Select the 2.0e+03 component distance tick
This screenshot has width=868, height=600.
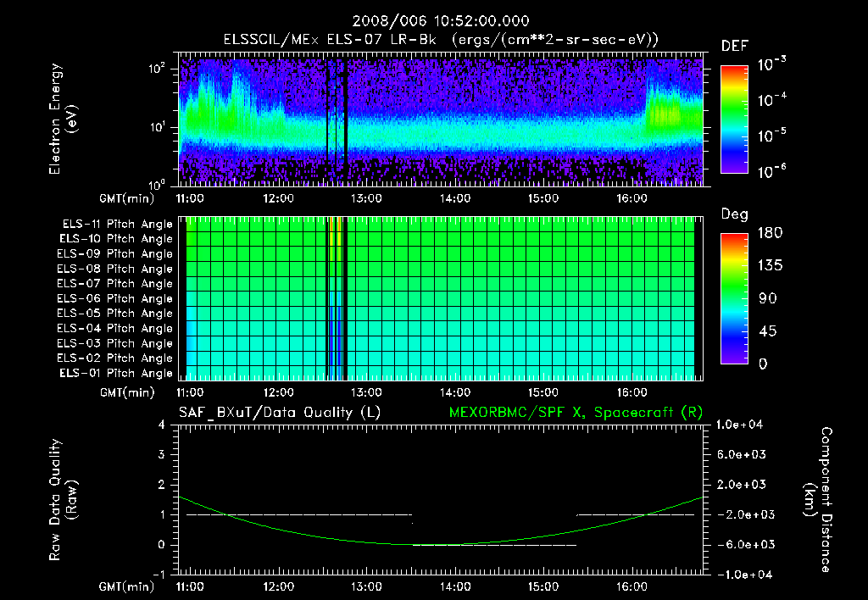click(x=742, y=484)
